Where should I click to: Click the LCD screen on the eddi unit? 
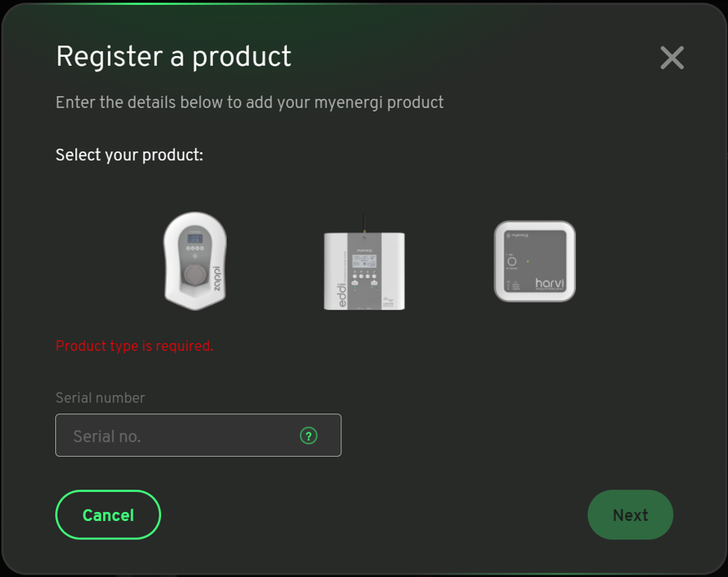364,261
